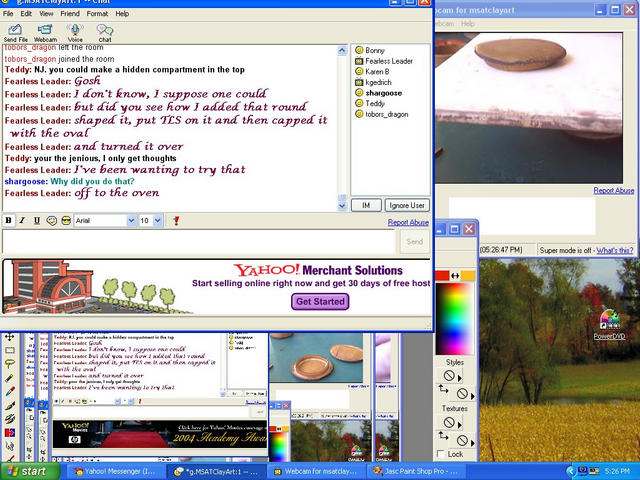This screenshot has height=480, width=640.
Task: Click the What's this? link
Action: click(x=615, y=250)
